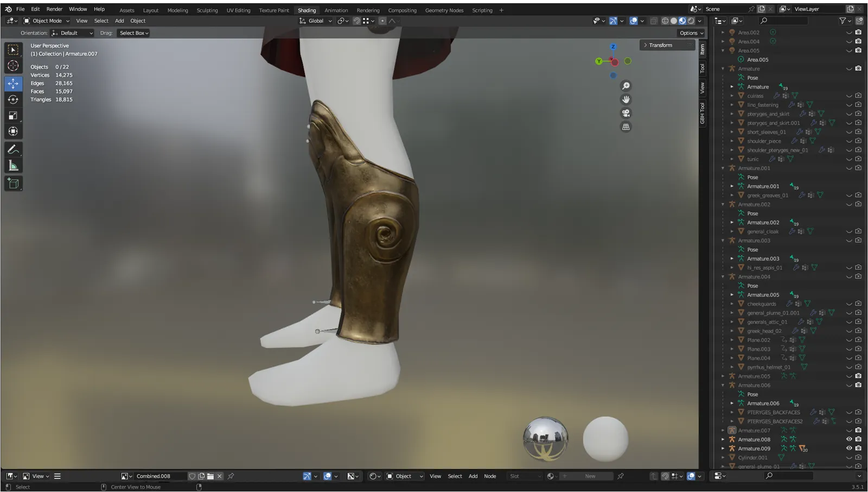Open the View sidebar tab
The width and height of the screenshot is (868, 492).
pos(702,87)
